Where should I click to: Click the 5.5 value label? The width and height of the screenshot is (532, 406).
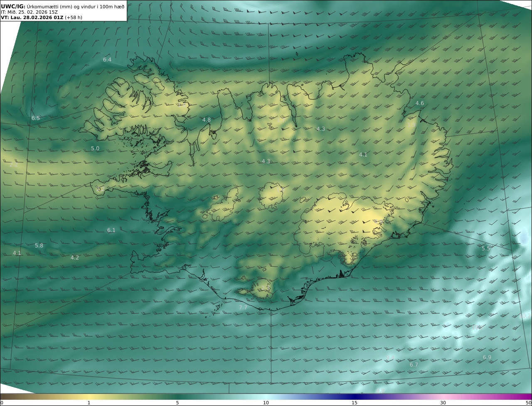(486, 249)
